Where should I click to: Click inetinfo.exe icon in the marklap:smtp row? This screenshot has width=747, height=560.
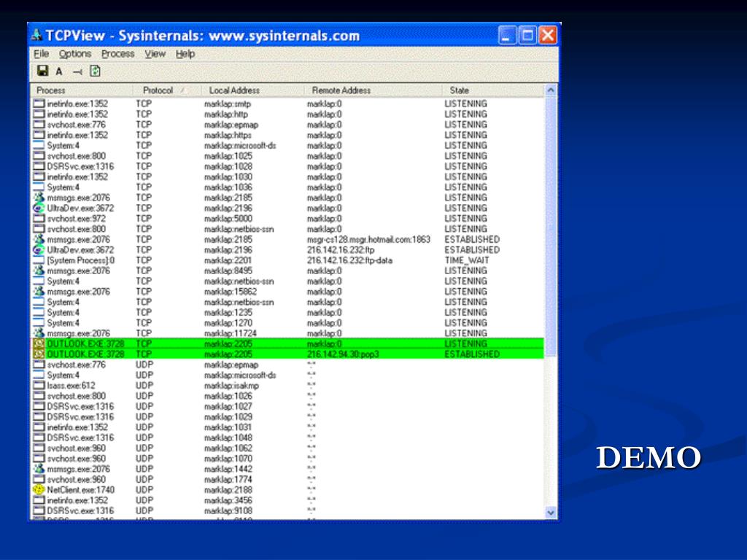click(39, 104)
